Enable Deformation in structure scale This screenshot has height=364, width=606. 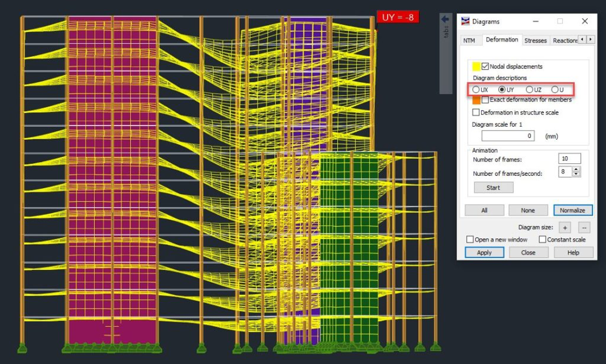pos(476,112)
